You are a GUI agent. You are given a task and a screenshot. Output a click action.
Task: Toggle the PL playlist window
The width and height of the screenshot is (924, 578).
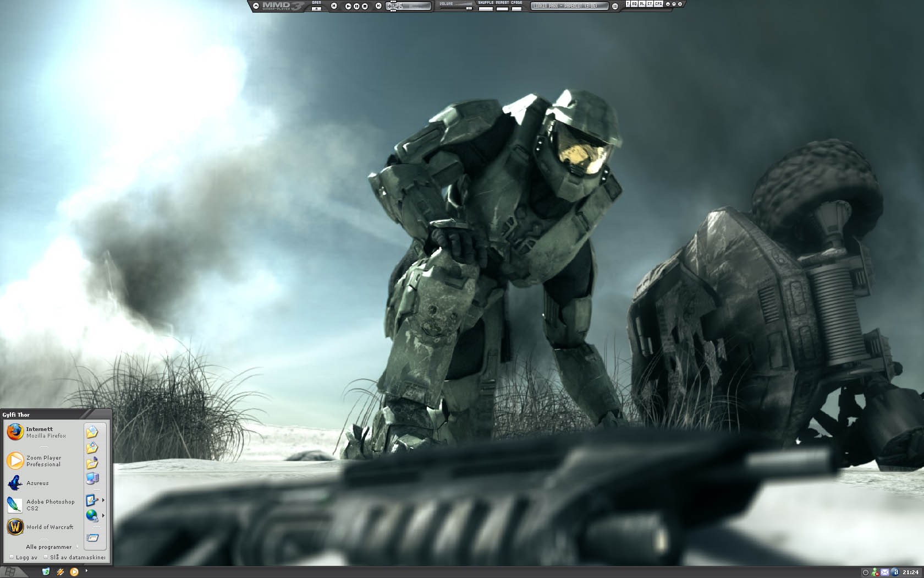click(x=642, y=4)
